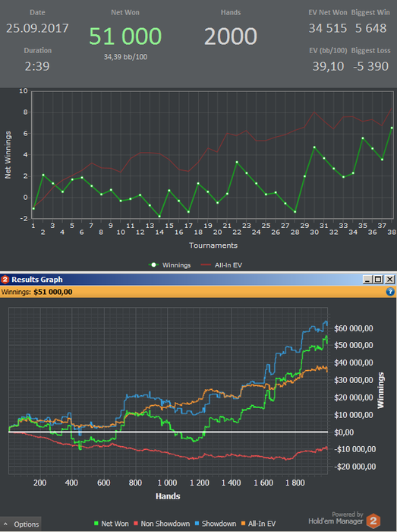
Task: Click the Hands axis title in Results Graph
Action: [168, 496]
